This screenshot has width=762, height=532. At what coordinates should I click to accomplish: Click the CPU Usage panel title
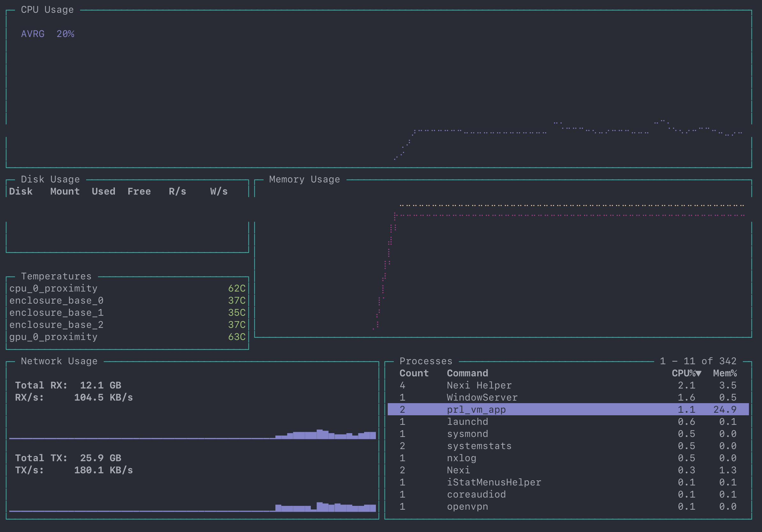[x=47, y=10]
